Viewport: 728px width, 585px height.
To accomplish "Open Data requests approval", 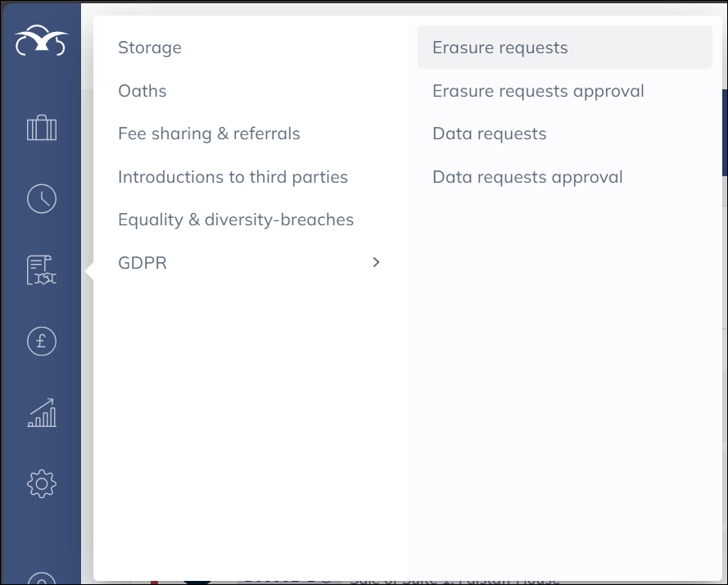I will [x=527, y=177].
